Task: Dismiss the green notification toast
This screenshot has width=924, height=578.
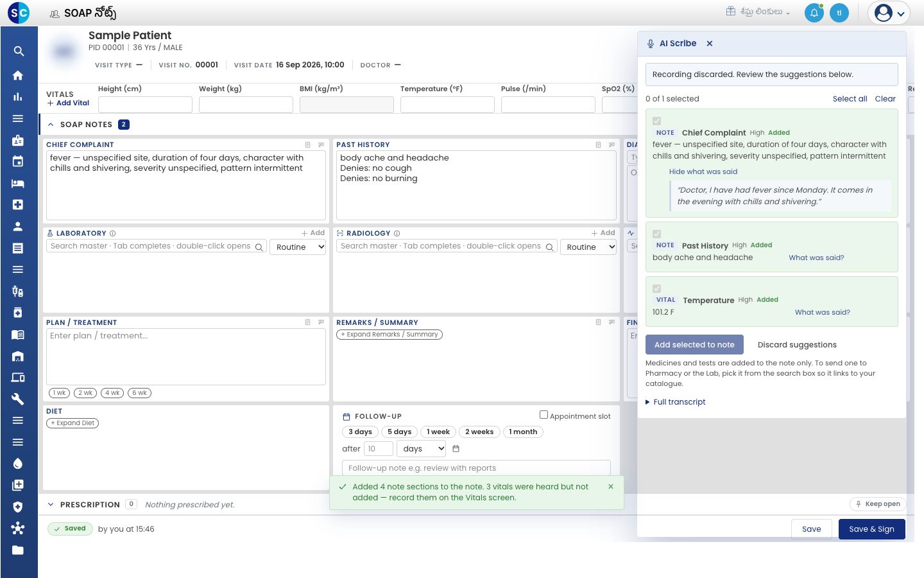Action: (611, 487)
